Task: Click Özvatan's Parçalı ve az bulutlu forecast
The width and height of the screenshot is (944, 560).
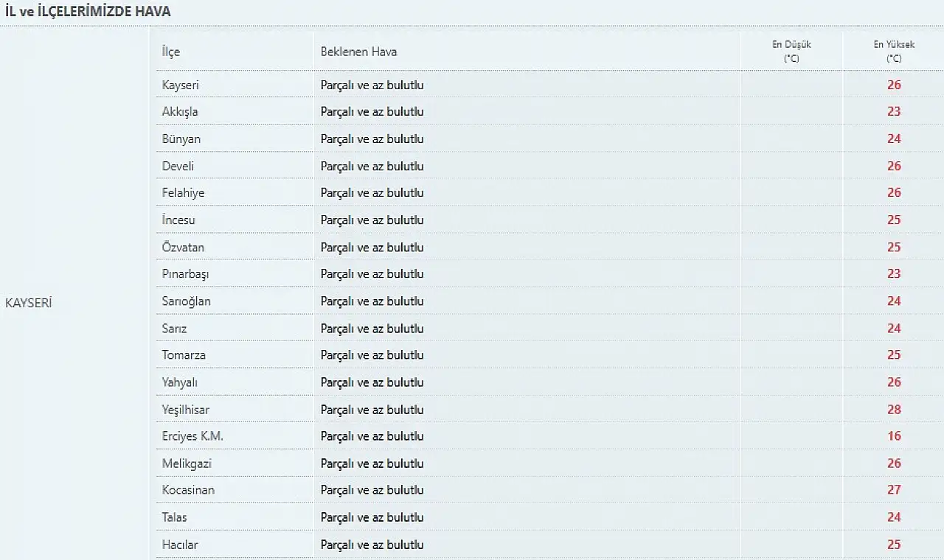Action: pyautogui.click(x=372, y=248)
